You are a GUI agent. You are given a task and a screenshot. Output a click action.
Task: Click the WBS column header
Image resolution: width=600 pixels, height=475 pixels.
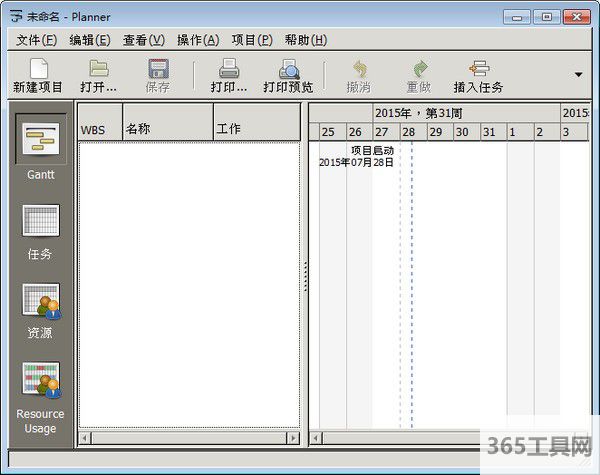pos(100,129)
